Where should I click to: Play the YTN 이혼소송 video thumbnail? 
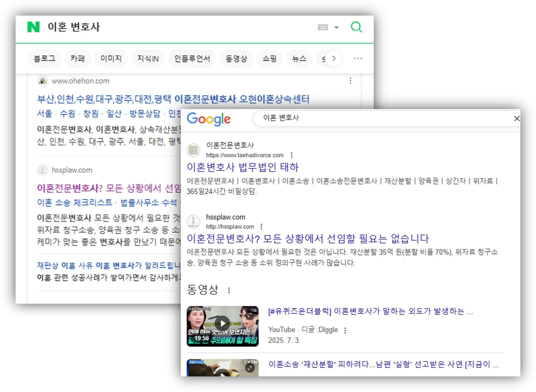[223, 368]
